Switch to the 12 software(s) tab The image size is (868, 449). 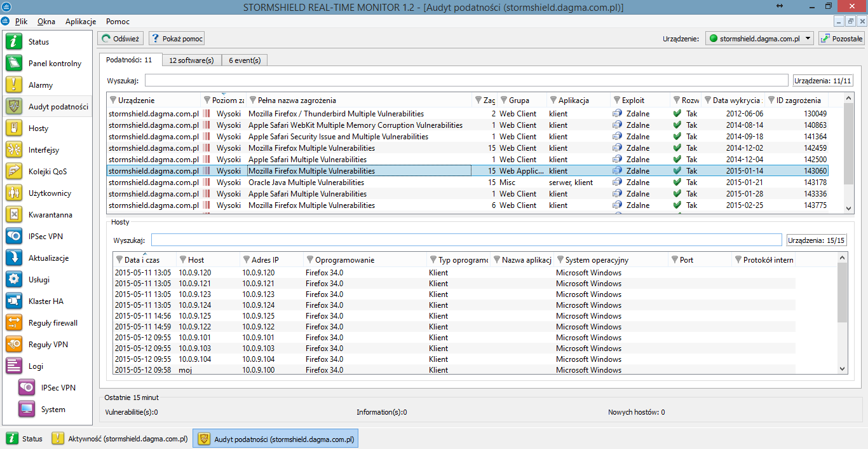(x=191, y=60)
